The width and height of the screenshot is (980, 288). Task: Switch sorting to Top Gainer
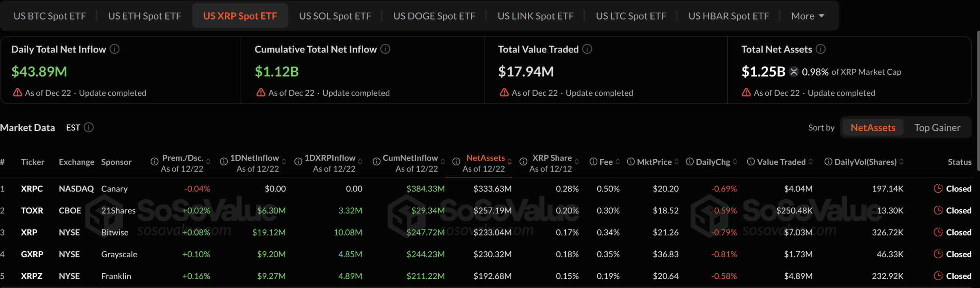938,127
